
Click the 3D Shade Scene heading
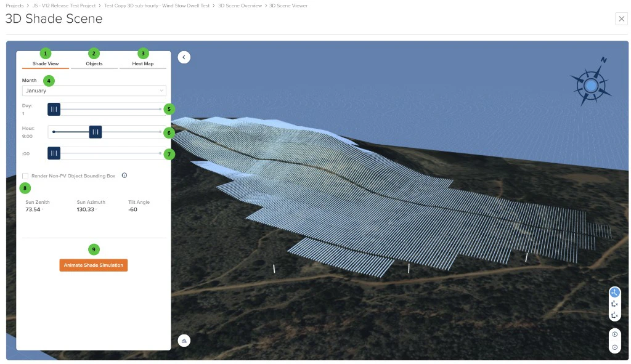coord(54,18)
